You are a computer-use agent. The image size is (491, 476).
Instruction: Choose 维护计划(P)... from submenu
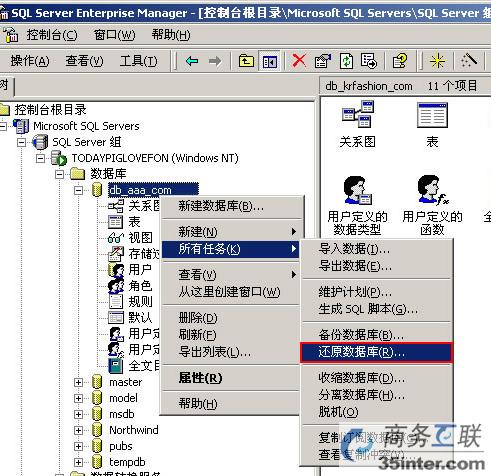376,292
